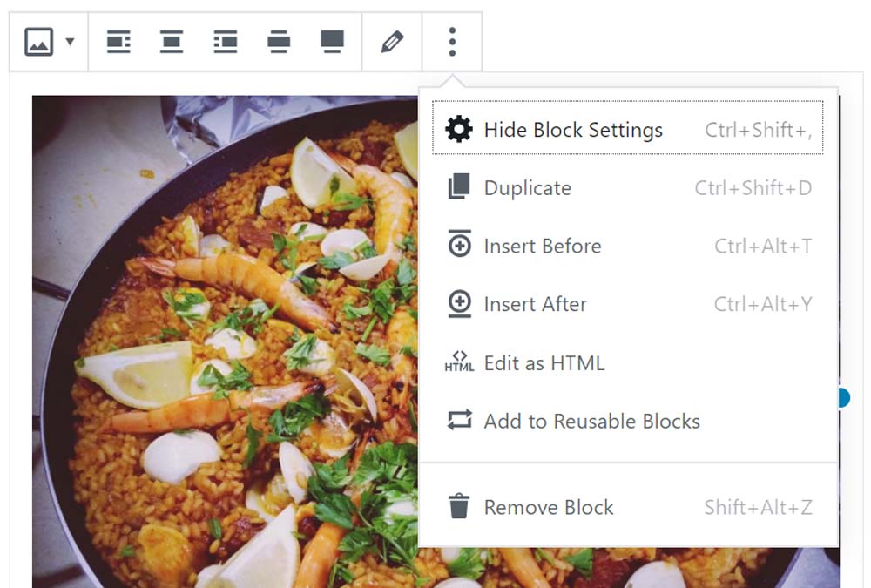Select the align left icon
This screenshot has width=871, height=588.
tap(118, 42)
